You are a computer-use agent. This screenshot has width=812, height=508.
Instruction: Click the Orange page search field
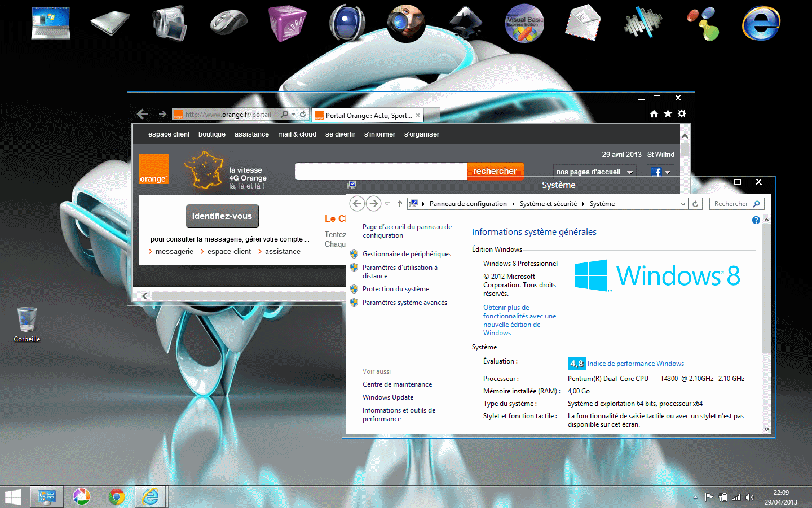coord(382,171)
